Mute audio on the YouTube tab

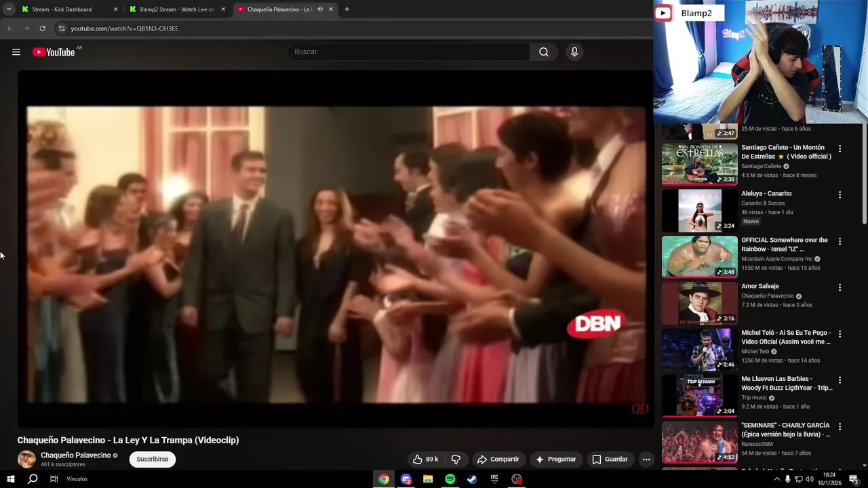[320, 9]
